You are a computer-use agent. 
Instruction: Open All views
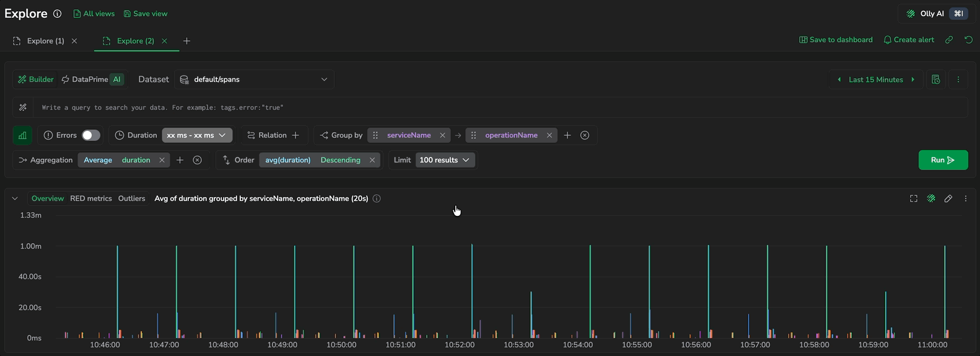coord(94,14)
